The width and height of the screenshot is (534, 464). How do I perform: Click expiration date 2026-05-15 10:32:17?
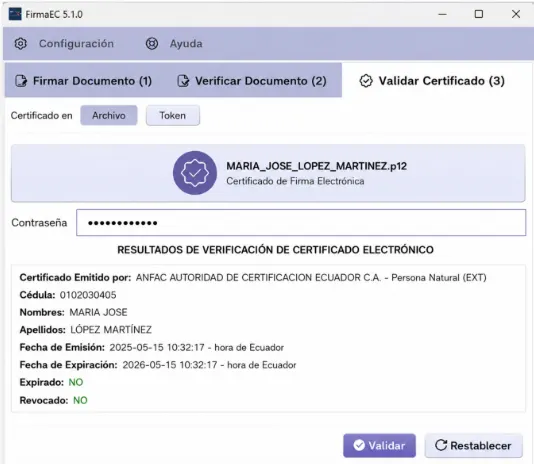[170, 365]
